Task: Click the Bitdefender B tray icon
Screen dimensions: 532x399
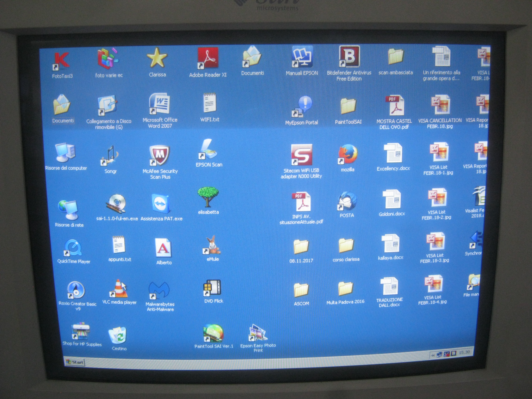Action: tap(453, 353)
